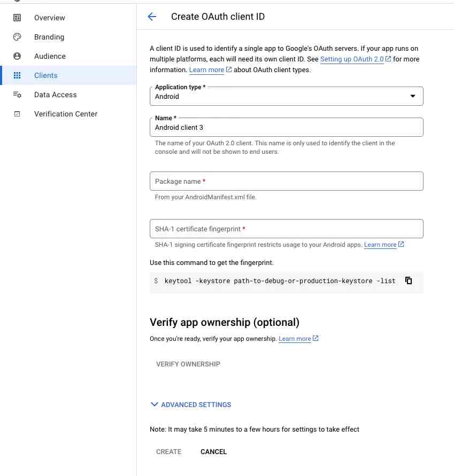
Task: Click the Audience person icon
Action: point(17,56)
